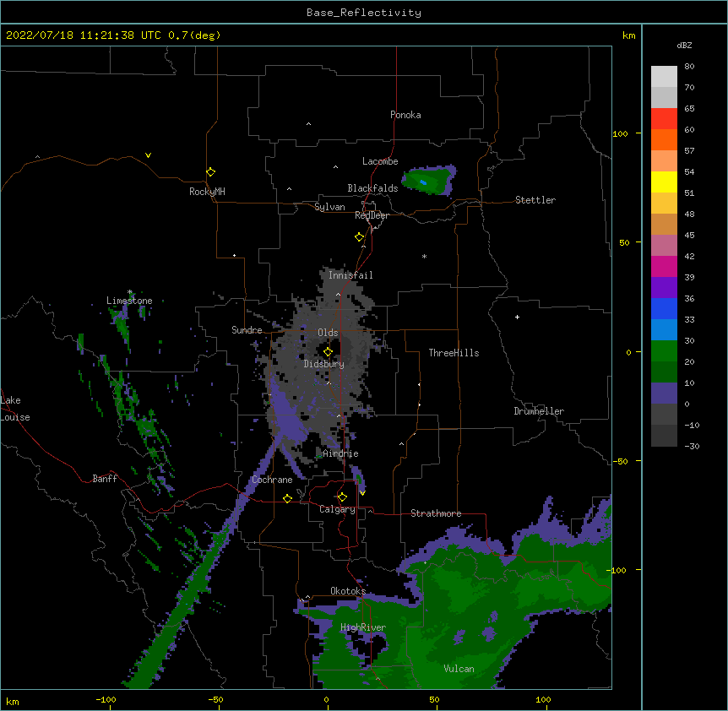
Task: Click the white asterisk marker east of Innisfail
Action: (x=424, y=256)
